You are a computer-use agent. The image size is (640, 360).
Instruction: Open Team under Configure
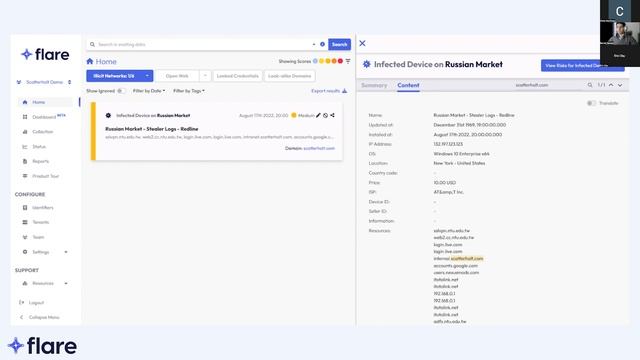click(38, 237)
